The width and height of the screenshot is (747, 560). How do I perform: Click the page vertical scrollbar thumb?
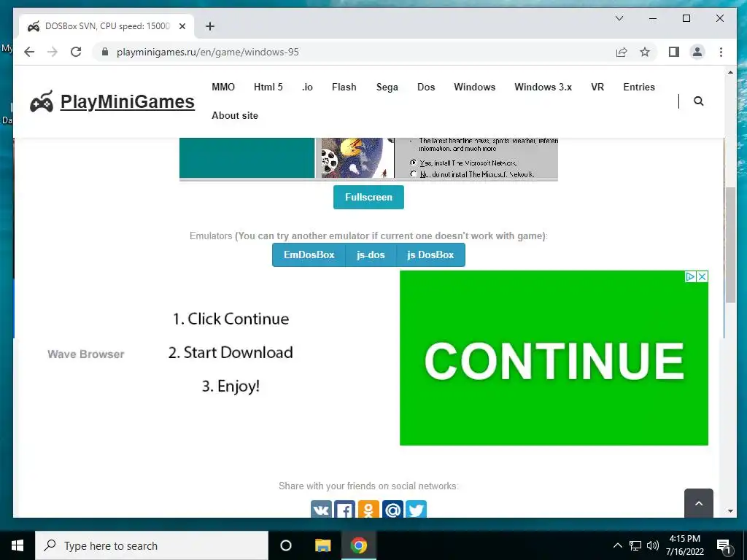[x=730, y=245]
